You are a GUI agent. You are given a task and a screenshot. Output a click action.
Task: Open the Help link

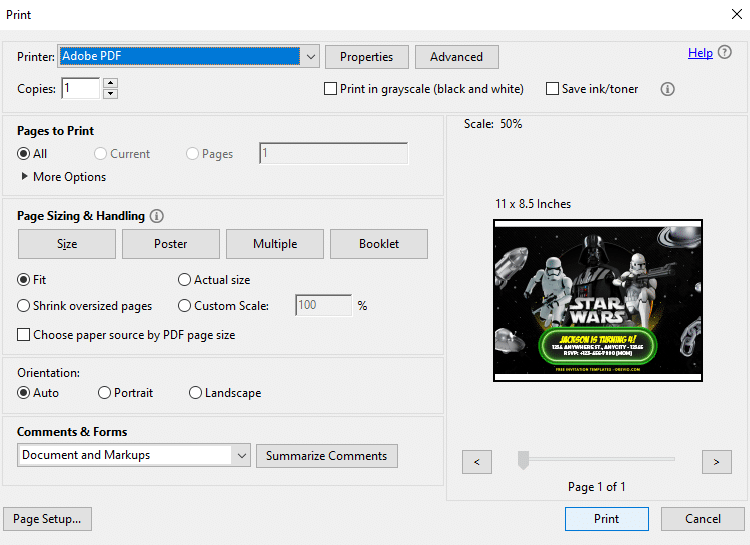700,53
